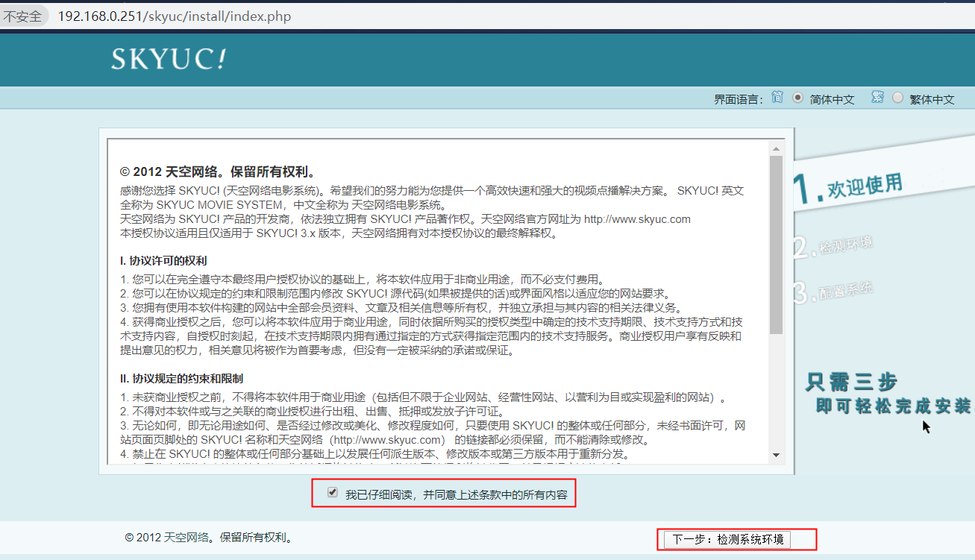Click the 繁体中文 label text
Screen dimensions: 975x560
tap(932, 99)
